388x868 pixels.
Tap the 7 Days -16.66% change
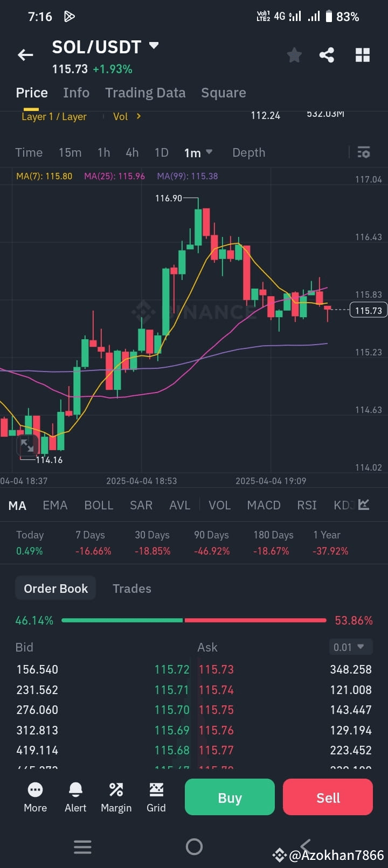93,543
